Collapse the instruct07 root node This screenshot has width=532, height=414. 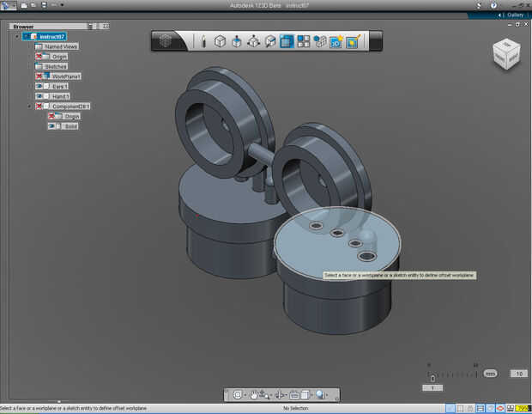[x=17, y=37]
